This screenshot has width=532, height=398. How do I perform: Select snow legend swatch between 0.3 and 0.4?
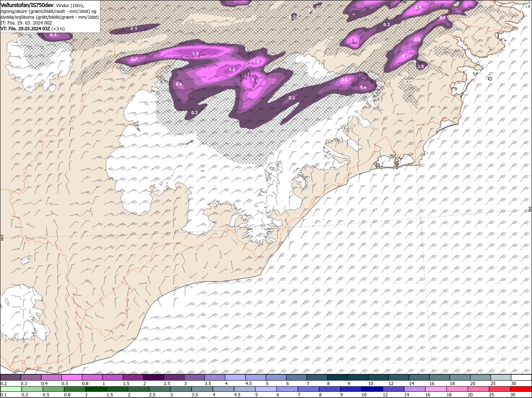(31, 378)
